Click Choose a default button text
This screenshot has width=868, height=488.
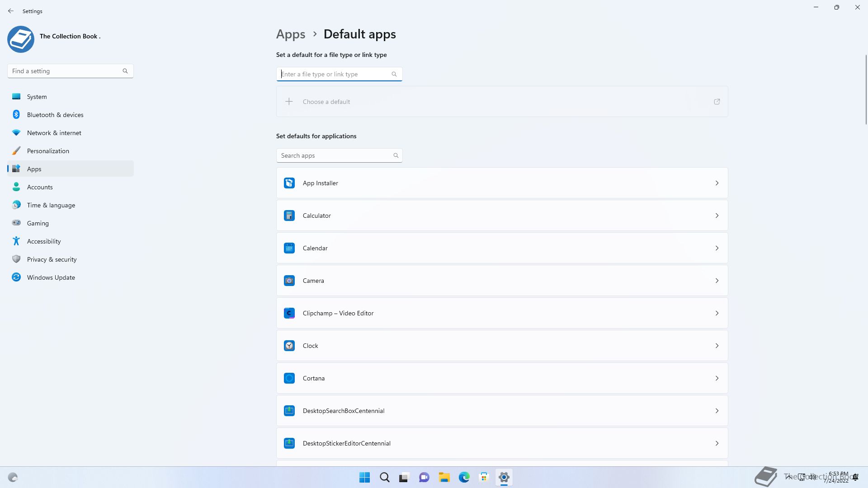point(326,102)
